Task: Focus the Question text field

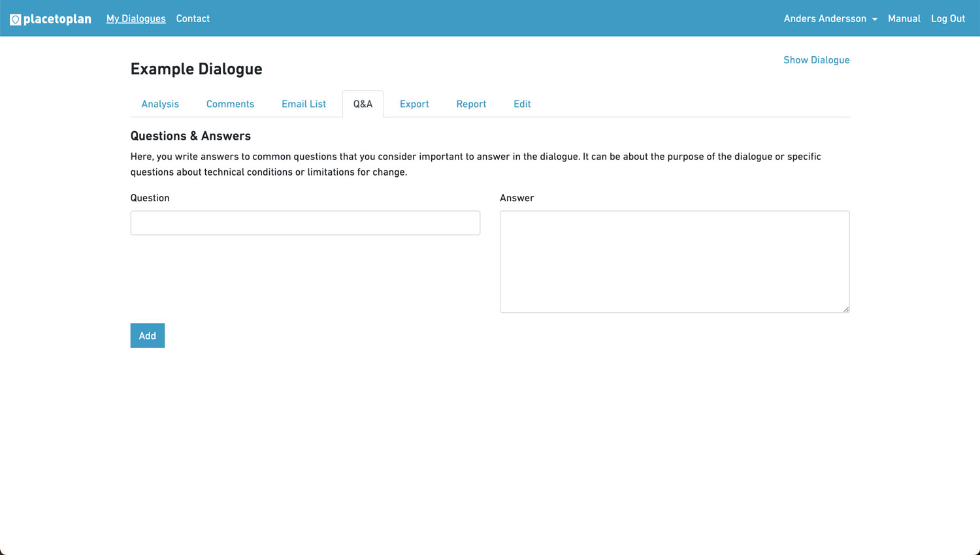Action: point(305,223)
